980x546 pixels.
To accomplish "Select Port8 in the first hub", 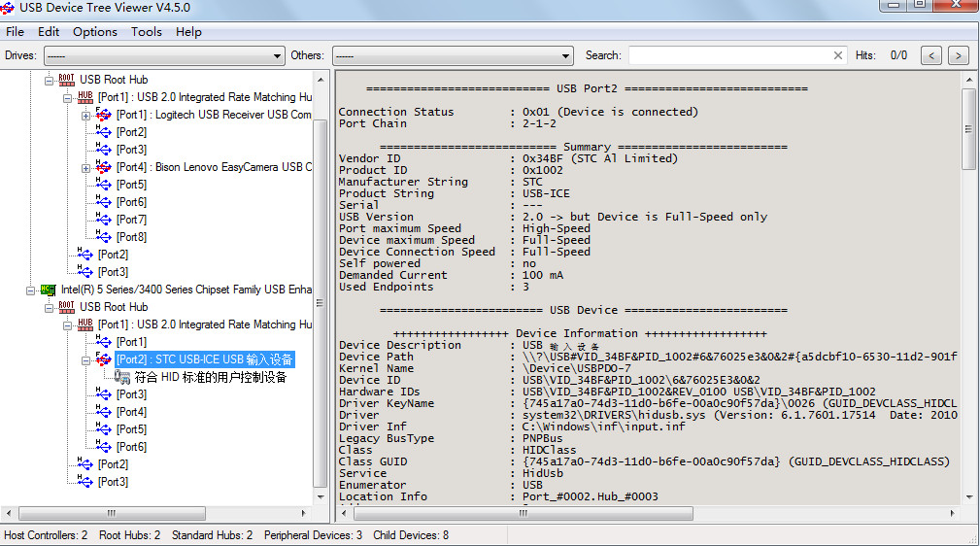I will (x=131, y=237).
